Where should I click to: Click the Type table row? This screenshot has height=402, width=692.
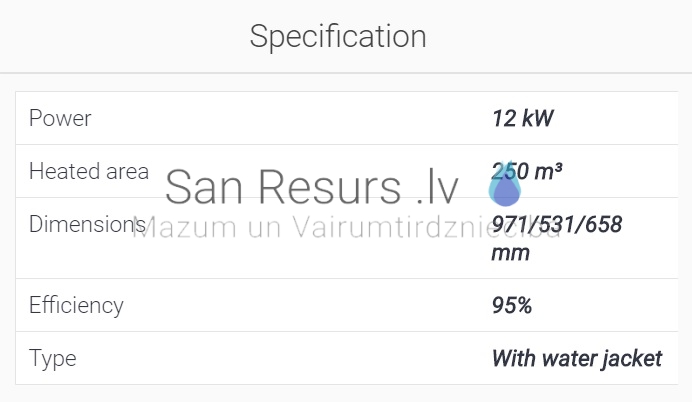[347, 358]
